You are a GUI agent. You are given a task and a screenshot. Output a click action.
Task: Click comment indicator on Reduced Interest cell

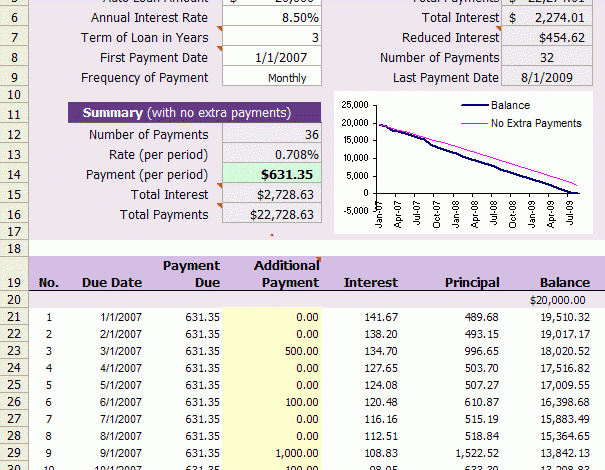(x=499, y=29)
